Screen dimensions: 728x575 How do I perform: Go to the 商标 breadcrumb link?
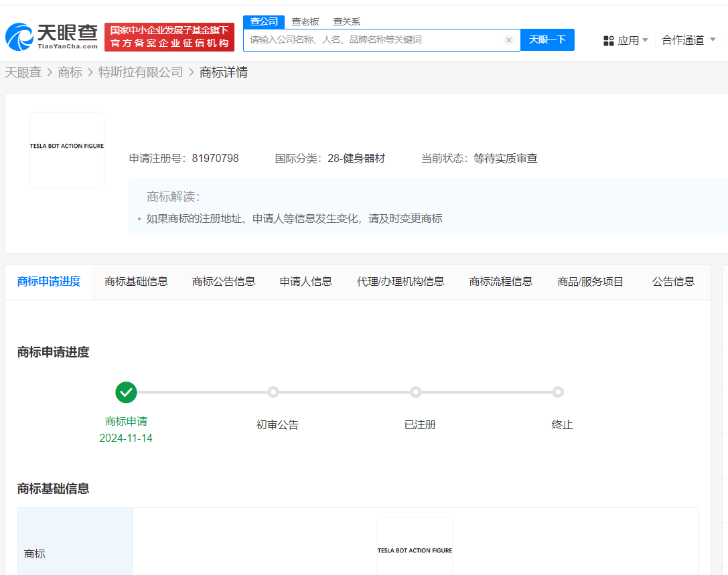[70, 72]
